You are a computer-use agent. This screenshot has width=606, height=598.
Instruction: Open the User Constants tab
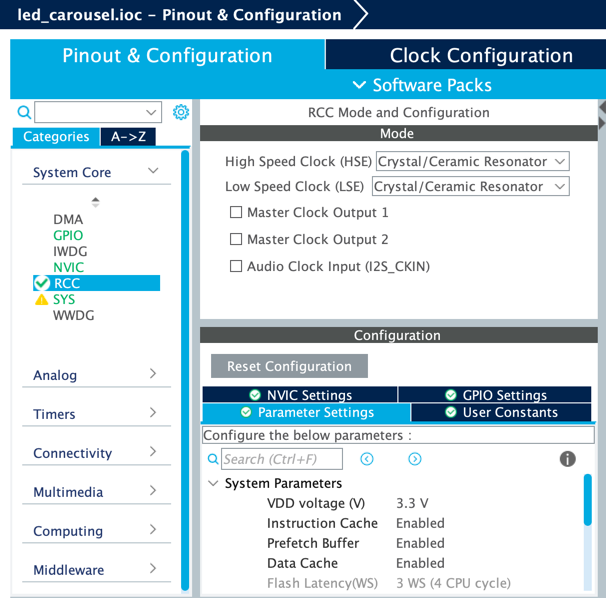point(501,412)
